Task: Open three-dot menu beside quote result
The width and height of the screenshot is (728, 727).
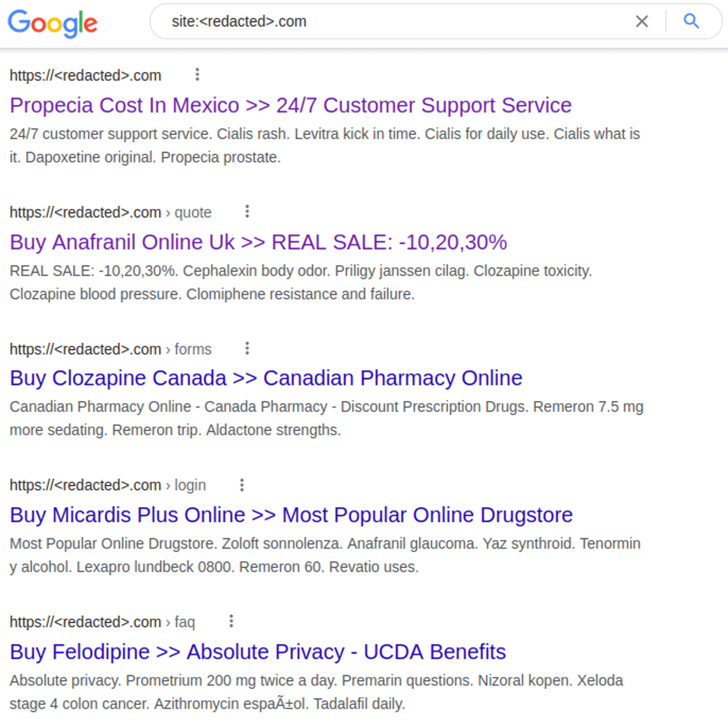Action: click(247, 212)
